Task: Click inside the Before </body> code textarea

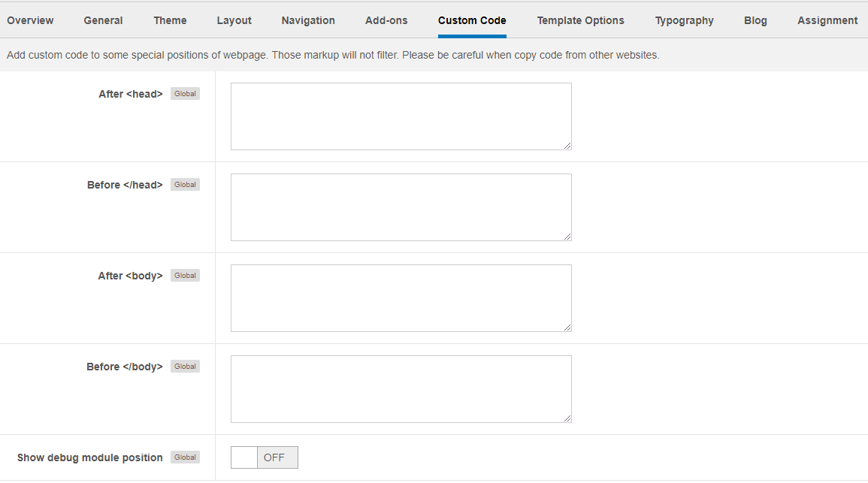Action: 401,388
